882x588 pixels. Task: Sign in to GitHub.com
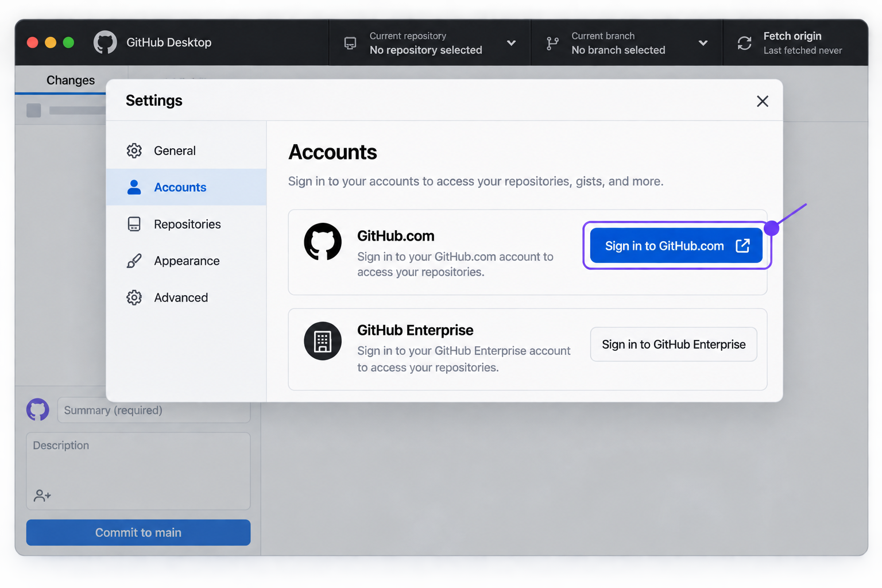coord(676,246)
